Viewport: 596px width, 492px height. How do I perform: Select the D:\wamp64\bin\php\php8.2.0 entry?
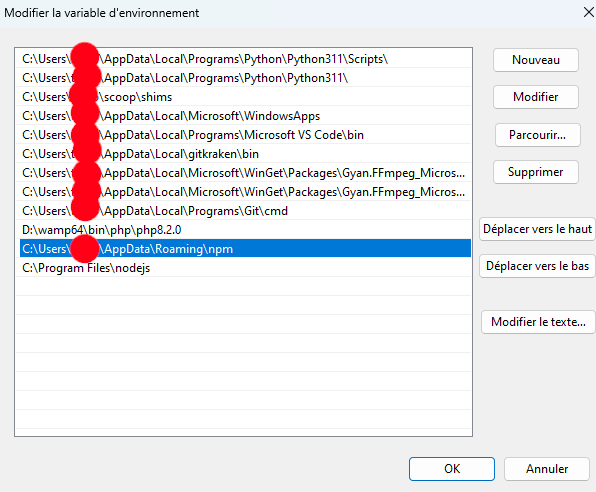[243, 230]
